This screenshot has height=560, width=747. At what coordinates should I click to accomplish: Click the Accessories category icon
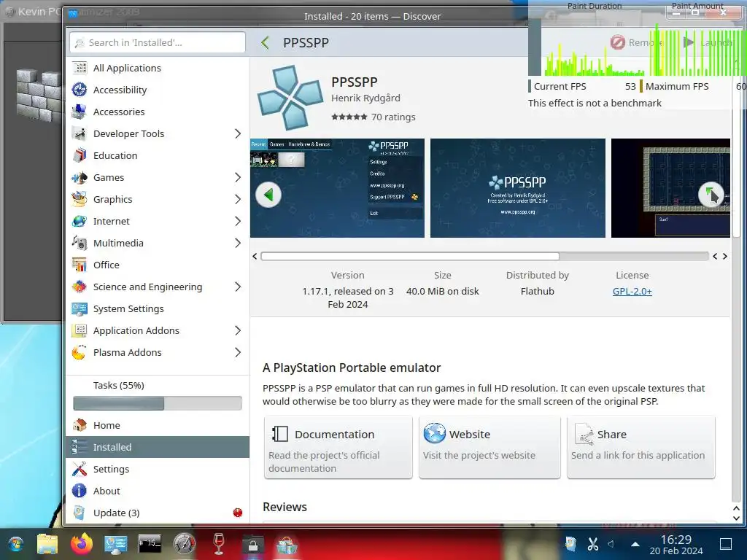(x=80, y=112)
